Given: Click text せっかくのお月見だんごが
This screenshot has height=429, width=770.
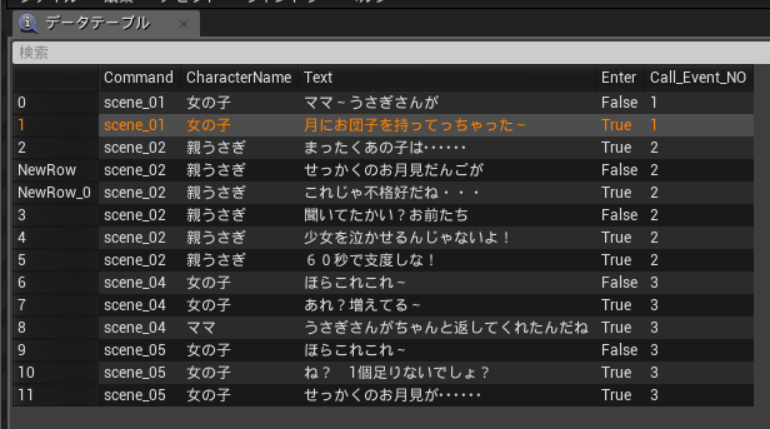Looking at the screenshot, I should pos(393,170).
